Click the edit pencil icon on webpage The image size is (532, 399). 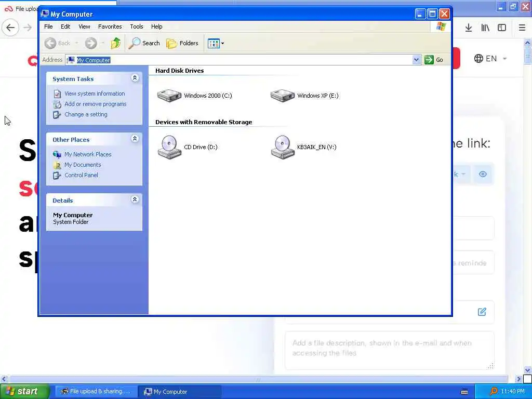coord(482,312)
